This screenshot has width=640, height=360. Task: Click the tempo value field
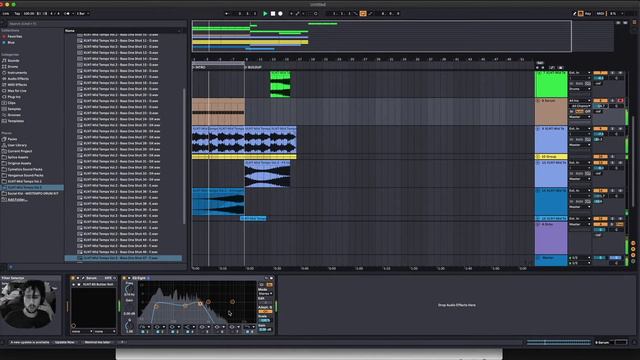pyautogui.click(x=29, y=13)
